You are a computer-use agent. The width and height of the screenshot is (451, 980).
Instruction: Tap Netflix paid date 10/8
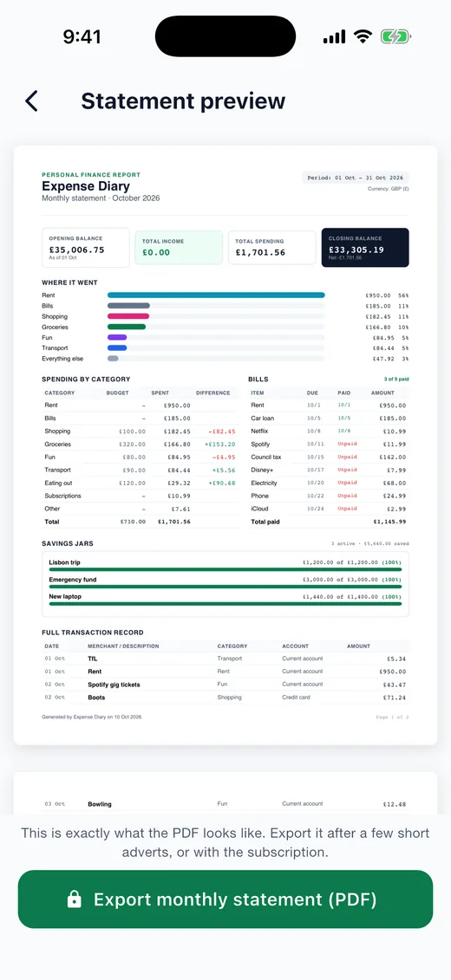(344, 432)
